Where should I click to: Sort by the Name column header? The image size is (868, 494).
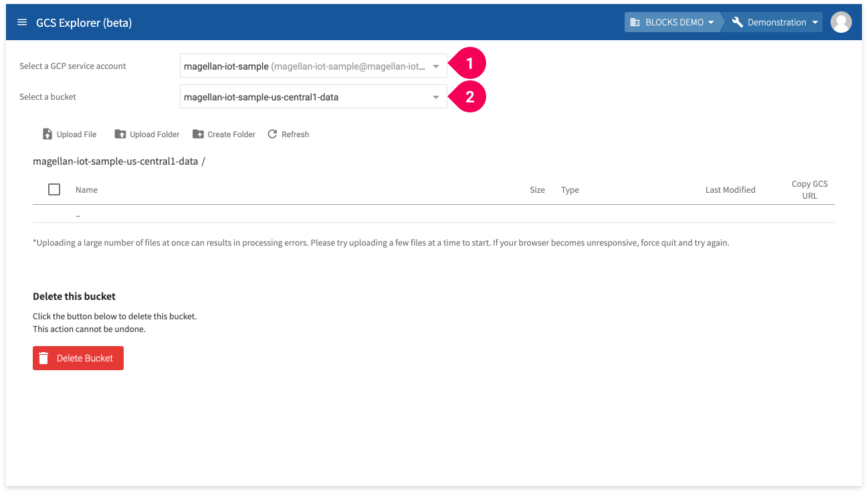coord(86,190)
